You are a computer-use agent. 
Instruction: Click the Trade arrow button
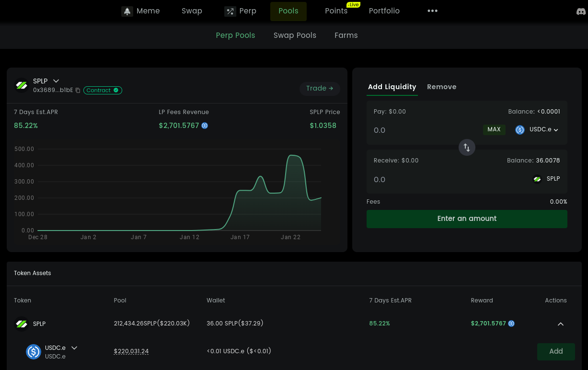point(320,88)
